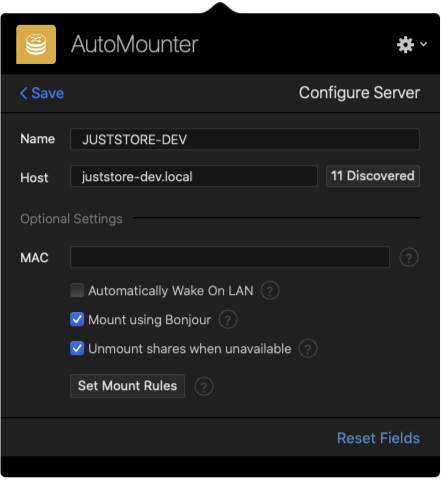441x481 pixels.
Task: Open help next to Set Mount Rules
Action: (x=204, y=387)
